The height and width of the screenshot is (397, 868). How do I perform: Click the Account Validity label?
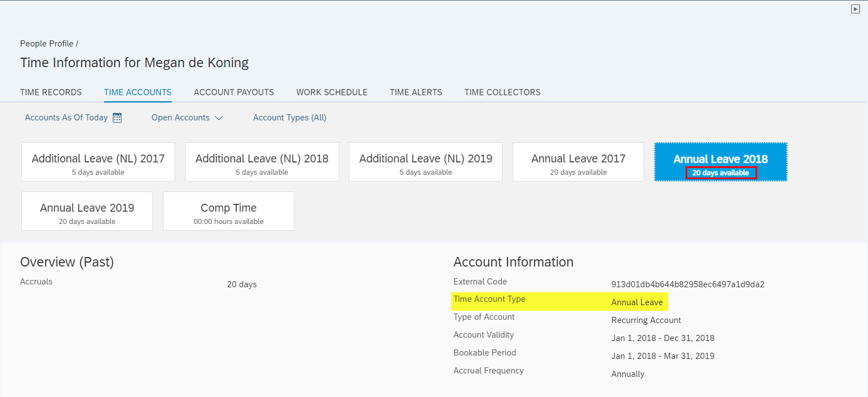click(484, 335)
